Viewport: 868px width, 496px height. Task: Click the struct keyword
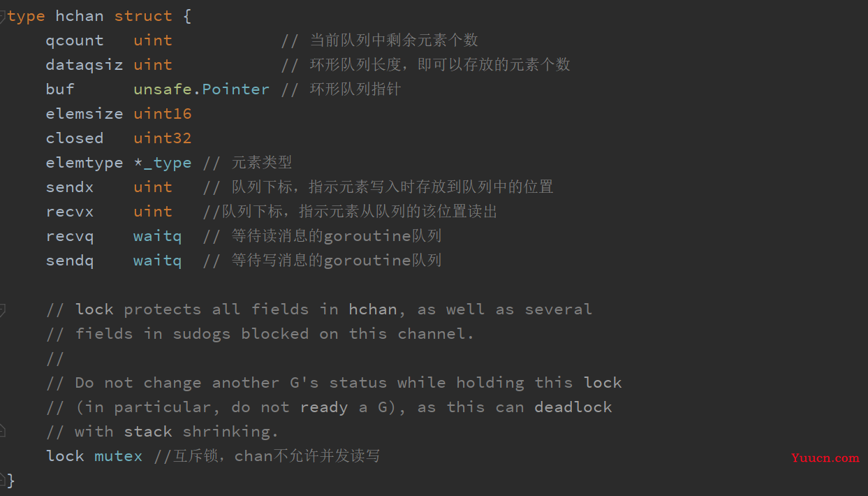click(x=143, y=16)
